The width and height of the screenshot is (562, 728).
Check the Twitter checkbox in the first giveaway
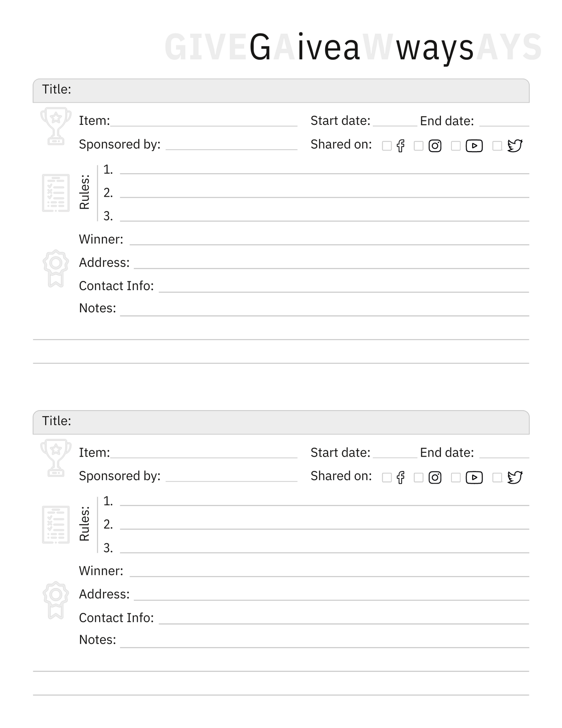click(x=497, y=146)
